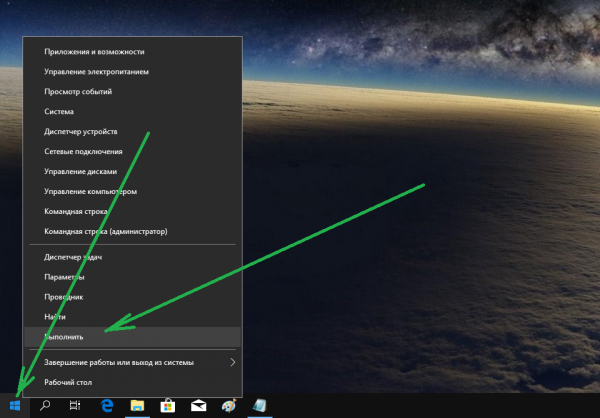Open Сетевые подключения
Image resolution: width=600 pixels, height=418 pixels.
pyautogui.click(x=132, y=151)
